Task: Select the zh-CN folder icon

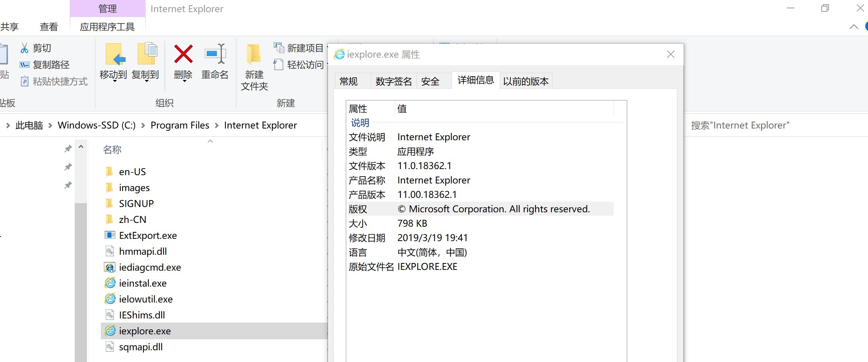Action: click(x=109, y=219)
